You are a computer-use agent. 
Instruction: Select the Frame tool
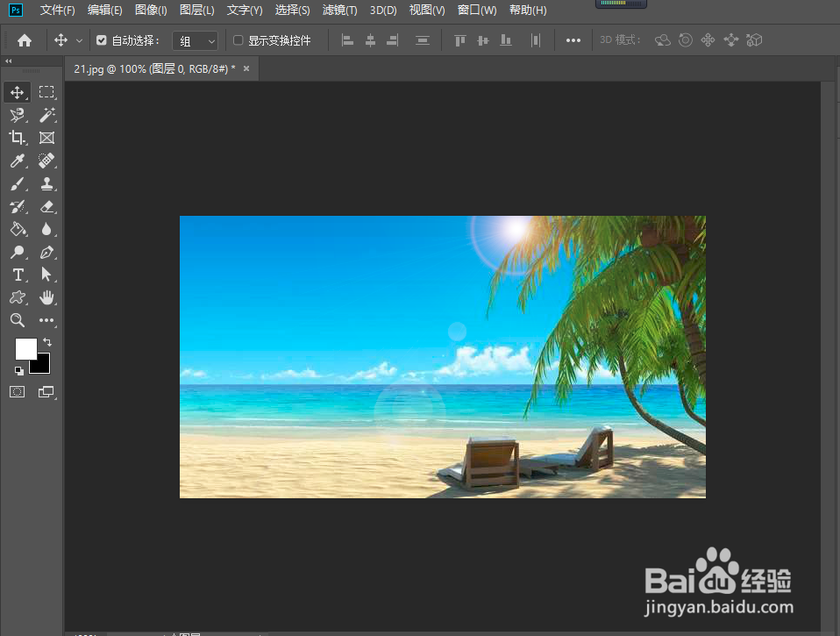pyautogui.click(x=46, y=139)
